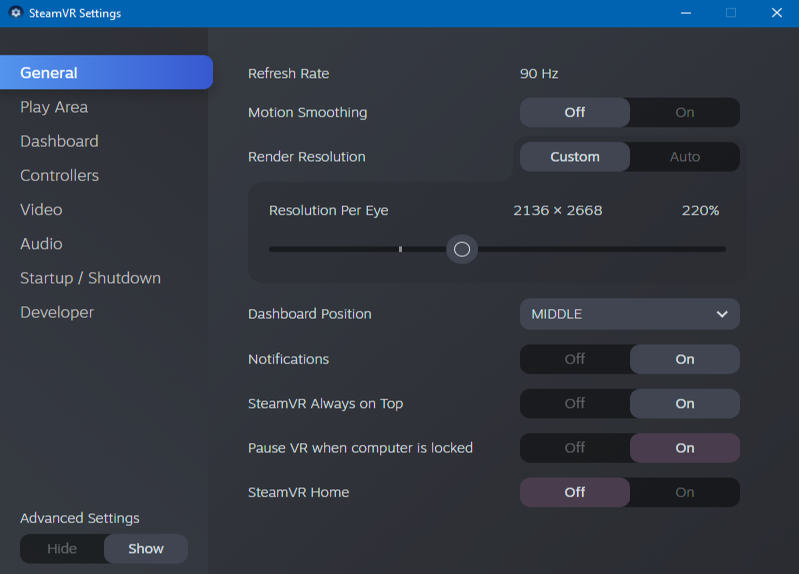Open the Play Area settings tab
Image resolution: width=799 pixels, height=574 pixels.
(54, 107)
